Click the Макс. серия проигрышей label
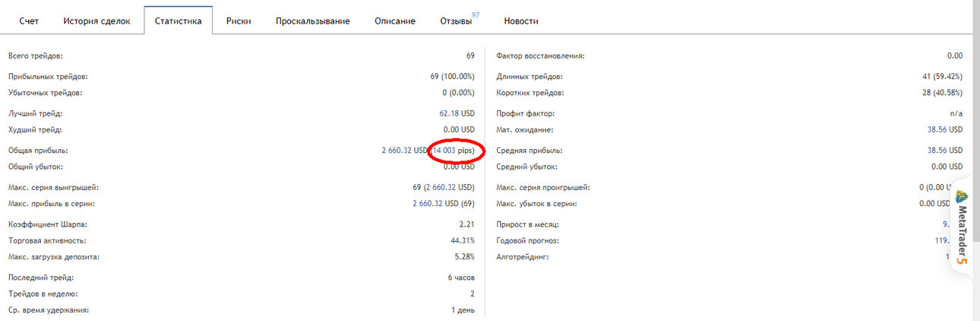Screen dimensions: 980x321 [543, 187]
